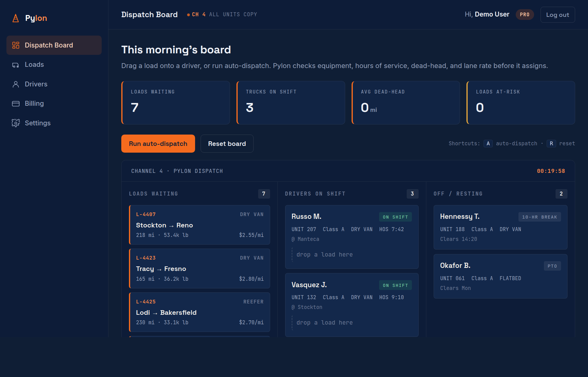Click the Russo M. driver card name

coord(306,216)
